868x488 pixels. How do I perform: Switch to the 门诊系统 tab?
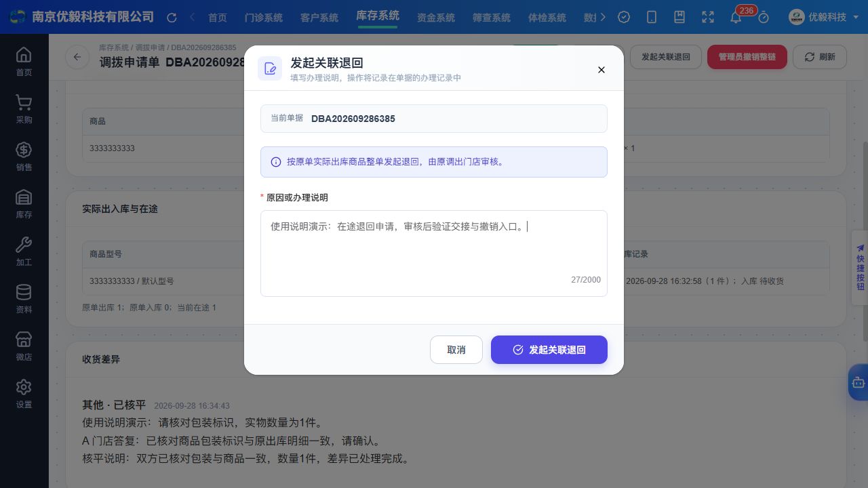pyautogui.click(x=263, y=18)
